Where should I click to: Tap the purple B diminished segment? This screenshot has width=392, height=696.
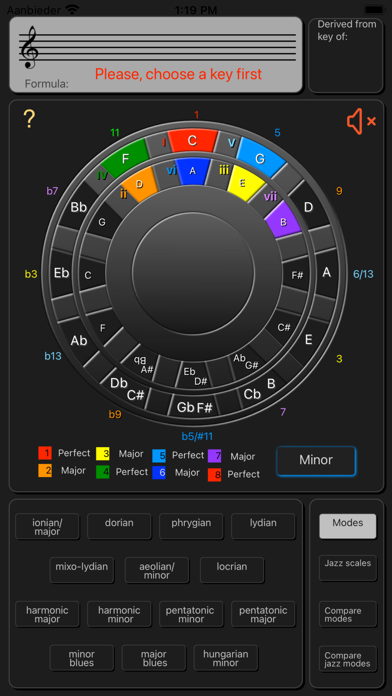point(284,219)
